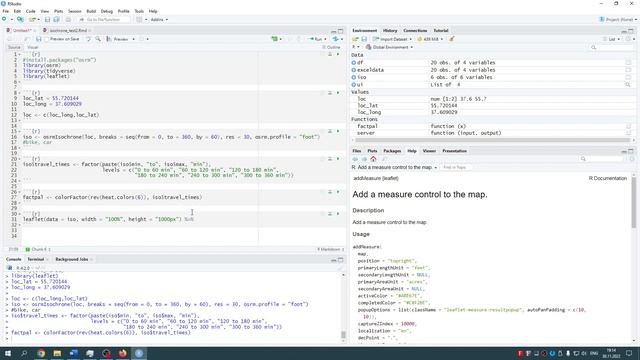Click in the Go to file/function field
Screen dimensions: 640x360
[104, 19]
